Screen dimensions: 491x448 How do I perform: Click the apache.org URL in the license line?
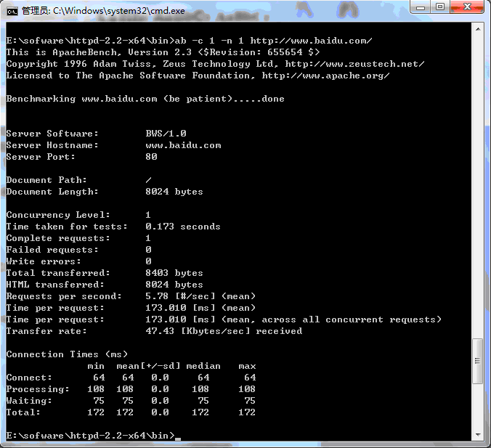point(325,76)
